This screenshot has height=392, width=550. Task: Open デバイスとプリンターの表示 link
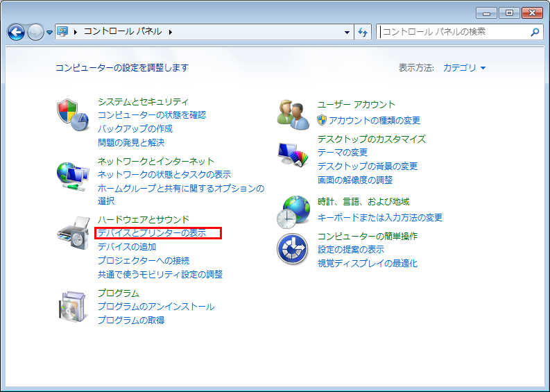point(152,233)
